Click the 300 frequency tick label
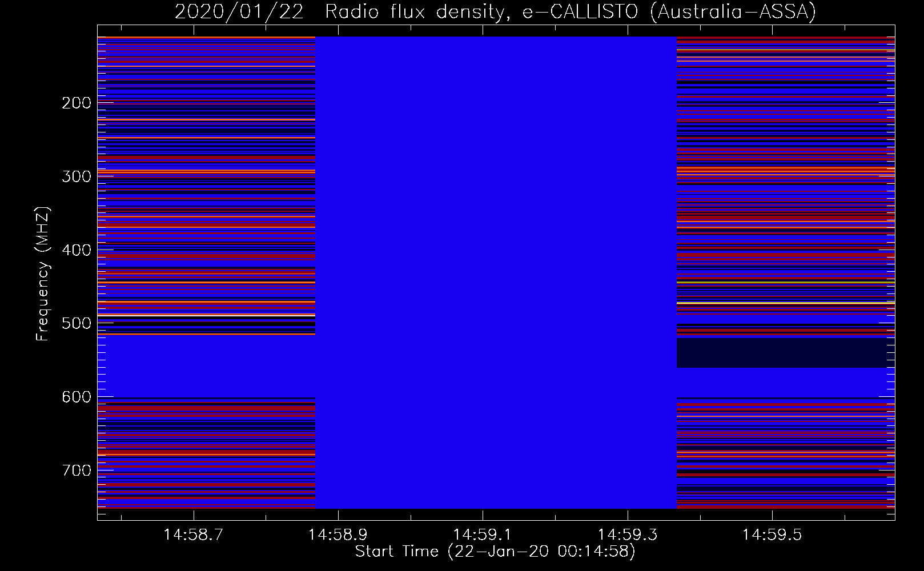The width and height of the screenshot is (924, 571). point(77,176)
